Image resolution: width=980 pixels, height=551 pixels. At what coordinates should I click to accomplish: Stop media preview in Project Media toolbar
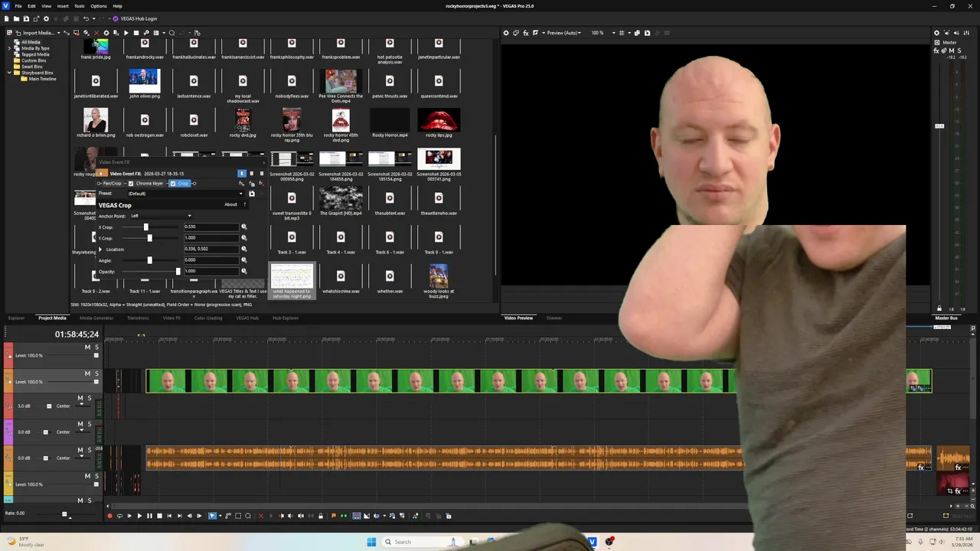136,33
